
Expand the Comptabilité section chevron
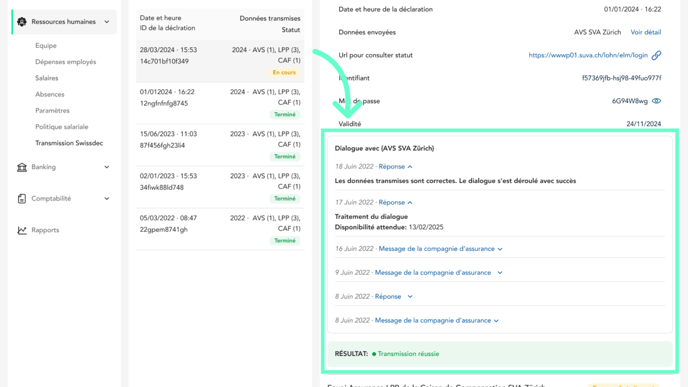(x=107, y=199)
